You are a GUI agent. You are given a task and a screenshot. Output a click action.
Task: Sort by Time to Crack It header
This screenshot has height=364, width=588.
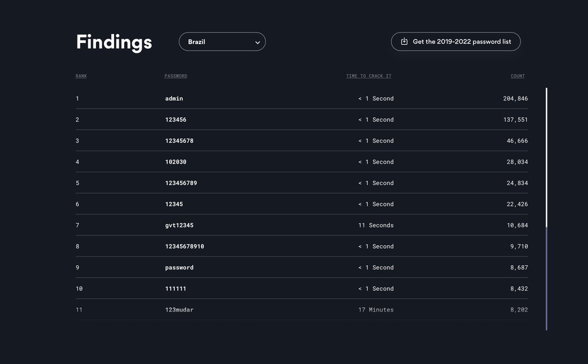[x=369, y=76]
